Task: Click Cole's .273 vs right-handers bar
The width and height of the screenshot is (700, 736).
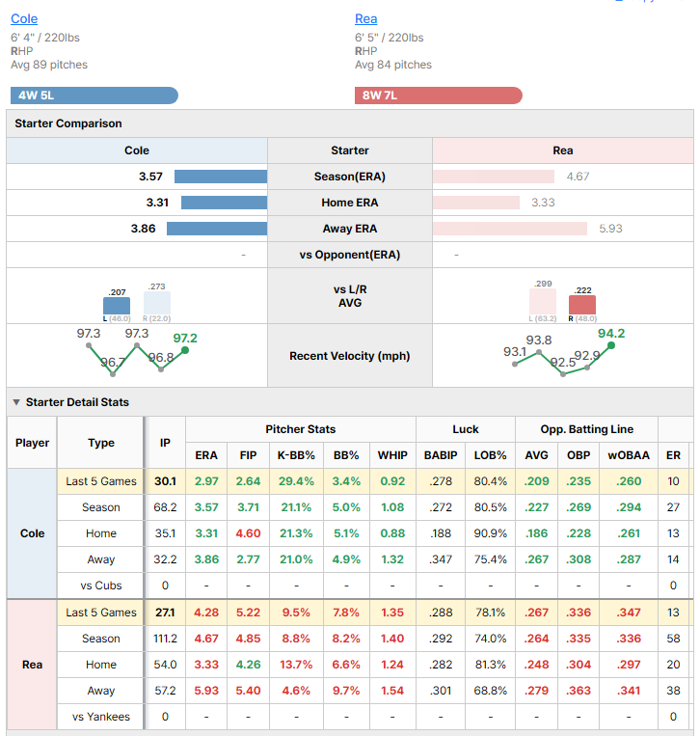Action: (157, 303)
